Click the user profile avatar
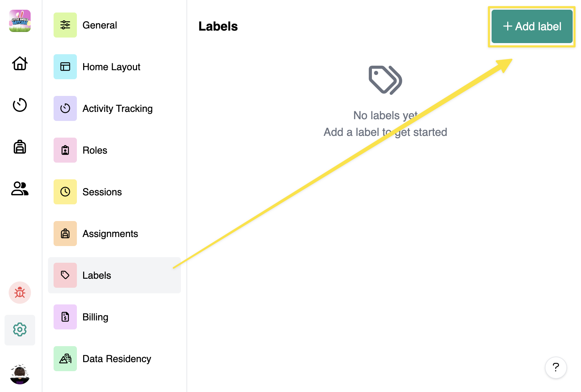Viewport: 581px width, 392px height. click(20, 374)
